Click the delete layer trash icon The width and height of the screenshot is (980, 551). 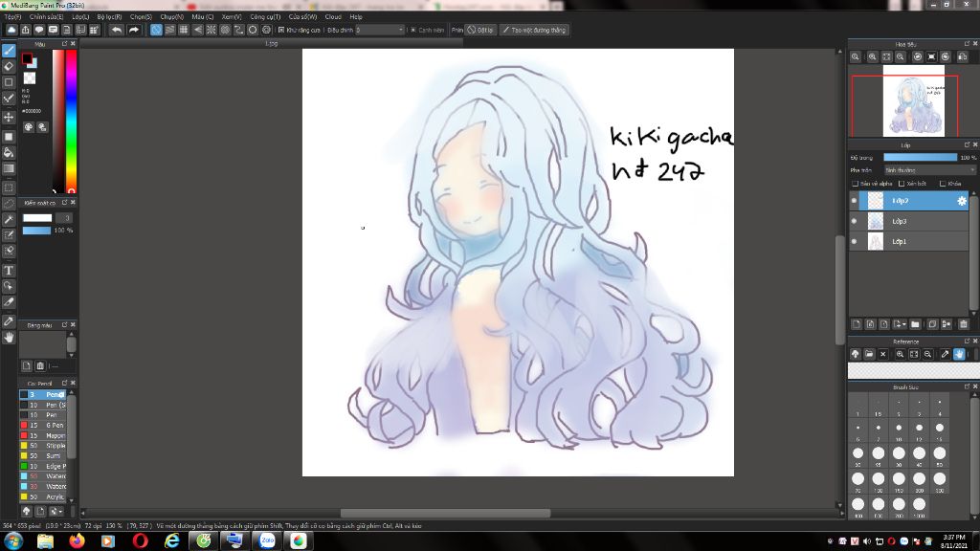click(x=963, y=324)
